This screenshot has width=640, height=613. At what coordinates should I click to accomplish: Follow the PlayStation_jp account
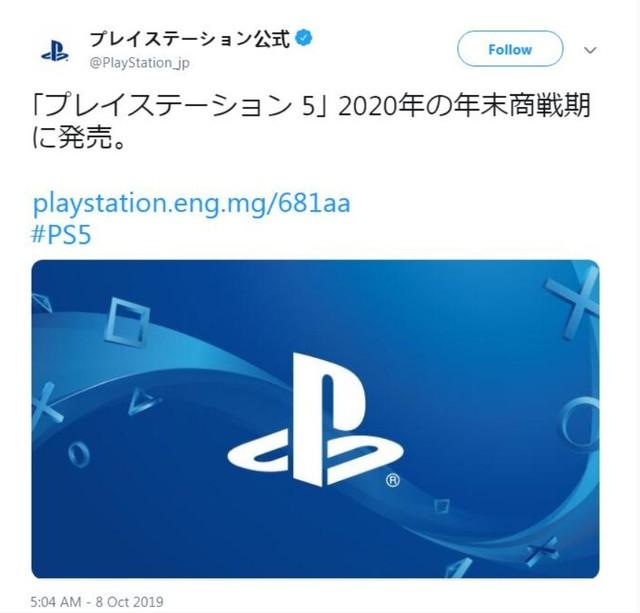pyautogui.click(x=510, y=49)
